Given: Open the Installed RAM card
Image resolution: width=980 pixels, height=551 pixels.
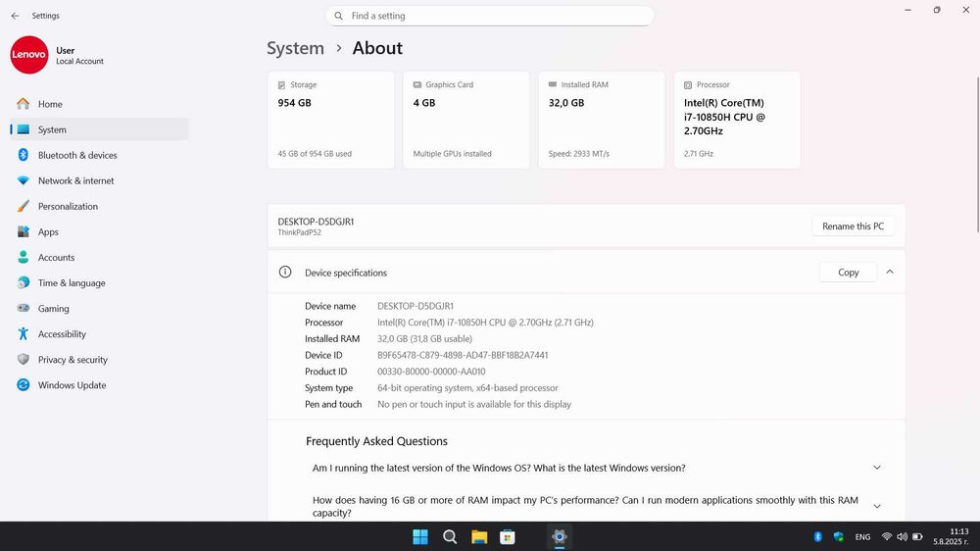Looking at the screenshot, I should [602, 120].
